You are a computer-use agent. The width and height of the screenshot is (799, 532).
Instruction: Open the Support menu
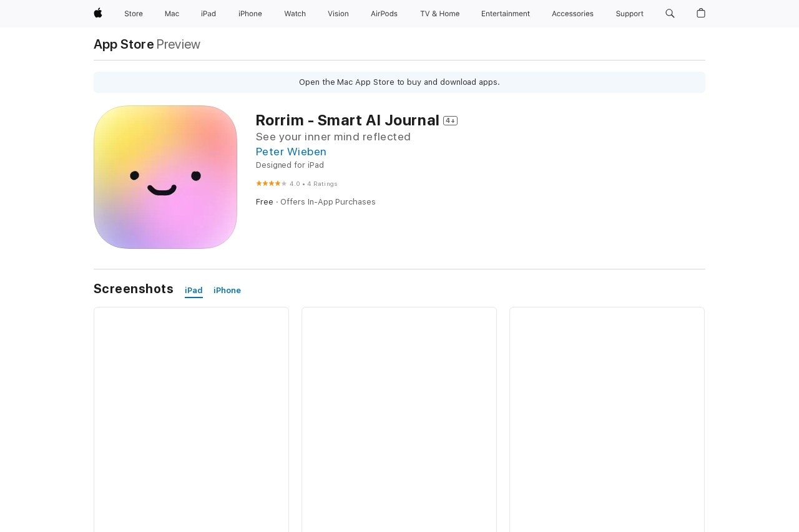click(629, 14)
